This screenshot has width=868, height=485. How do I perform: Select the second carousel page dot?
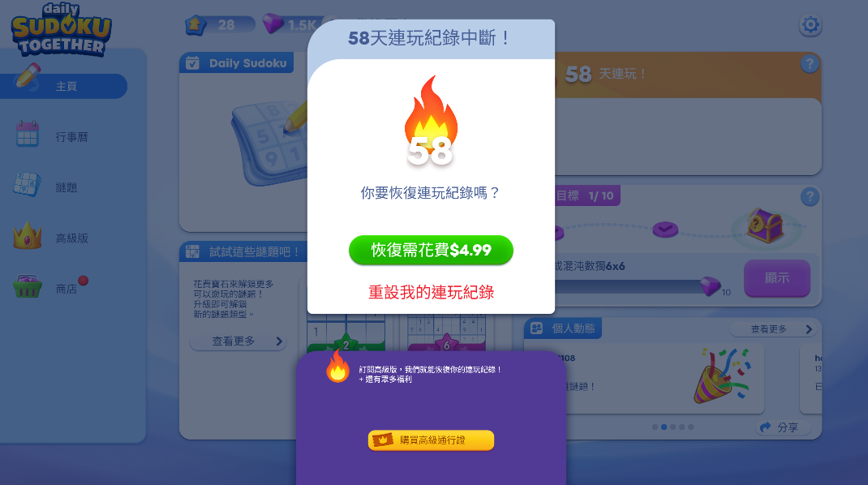[664, 427]
